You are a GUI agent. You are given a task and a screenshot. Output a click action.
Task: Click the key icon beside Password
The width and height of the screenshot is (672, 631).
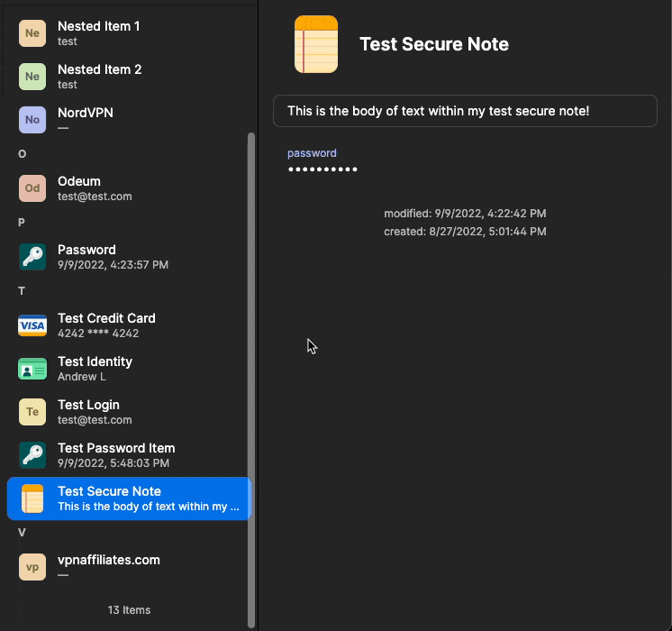point(32,257)
